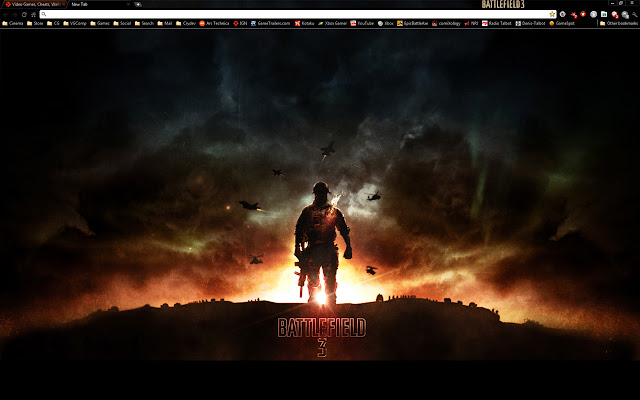This screenshot has width=640, height=400.
Task: Open the Cinema bookmarks folder
Action: 12,23
